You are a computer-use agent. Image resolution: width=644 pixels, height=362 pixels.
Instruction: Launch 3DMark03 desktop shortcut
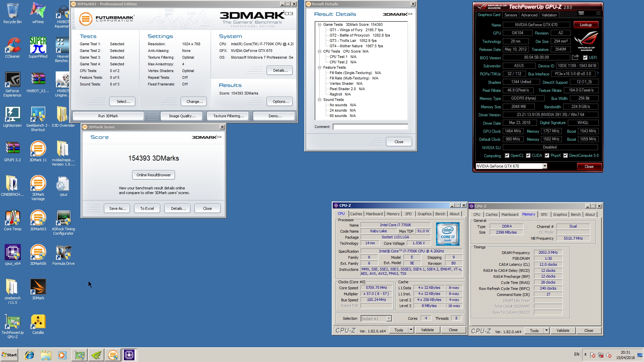point(38,221)
